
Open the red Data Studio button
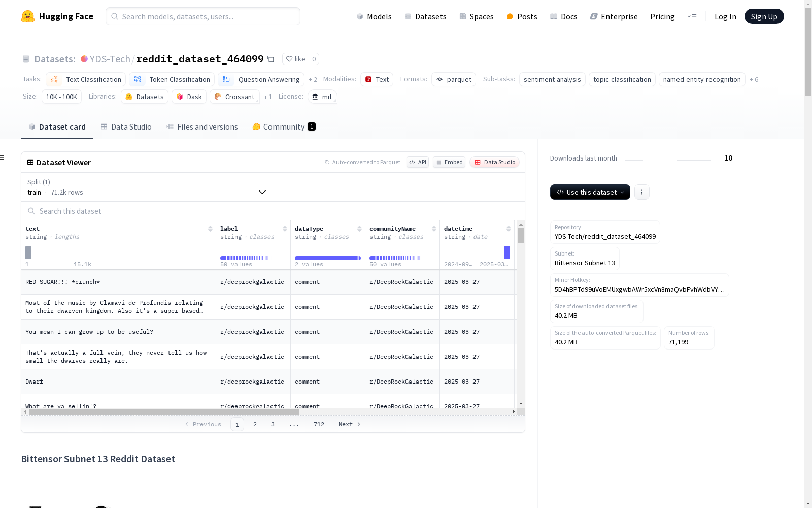point(494,162)
